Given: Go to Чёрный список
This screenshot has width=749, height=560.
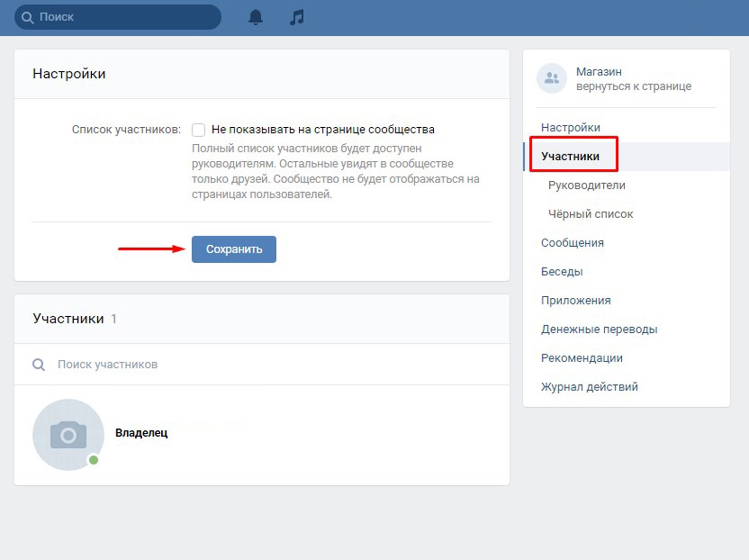Looking at the screenshot, I should [590, 214].
